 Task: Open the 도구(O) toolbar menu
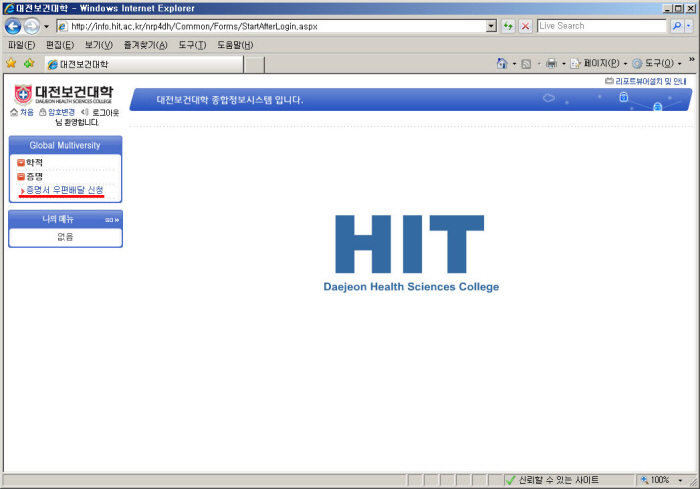point(657,64)
